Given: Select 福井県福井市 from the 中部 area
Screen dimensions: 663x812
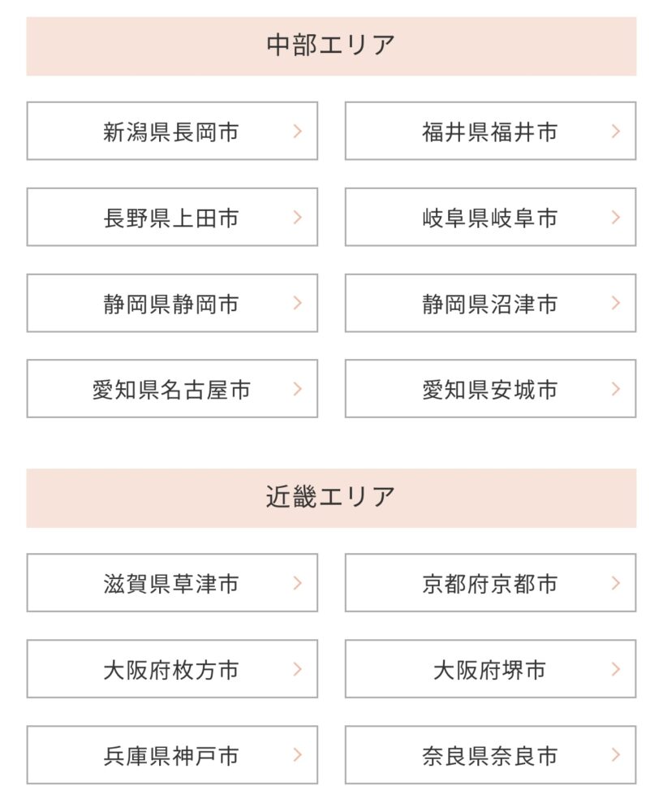Looking at the screenshot, I should 491,131.
